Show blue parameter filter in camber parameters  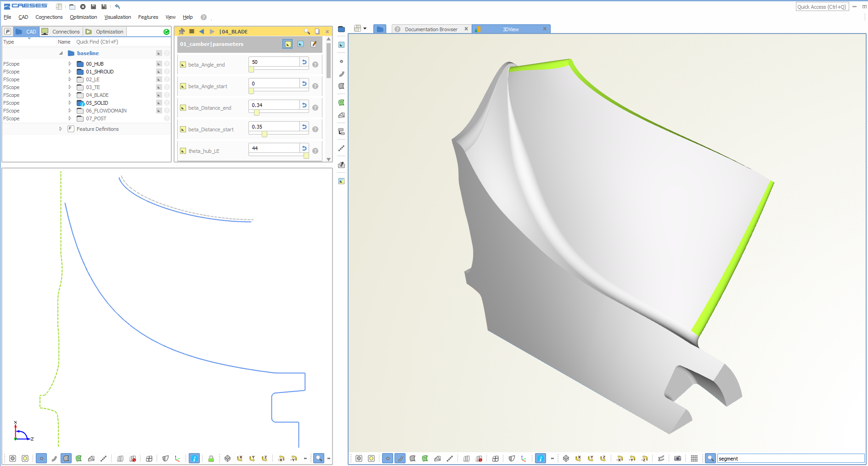(300, 44)
